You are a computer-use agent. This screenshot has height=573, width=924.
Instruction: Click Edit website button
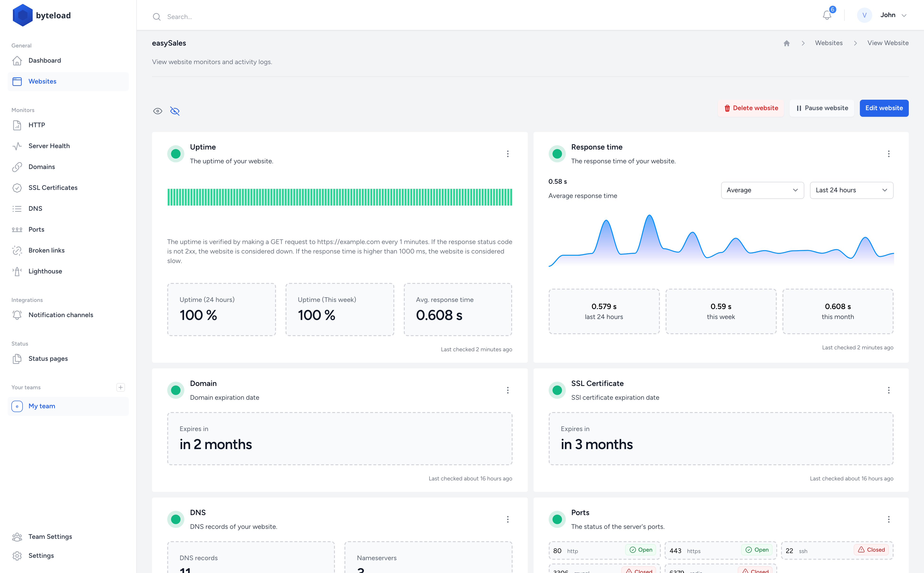point(884,108)
